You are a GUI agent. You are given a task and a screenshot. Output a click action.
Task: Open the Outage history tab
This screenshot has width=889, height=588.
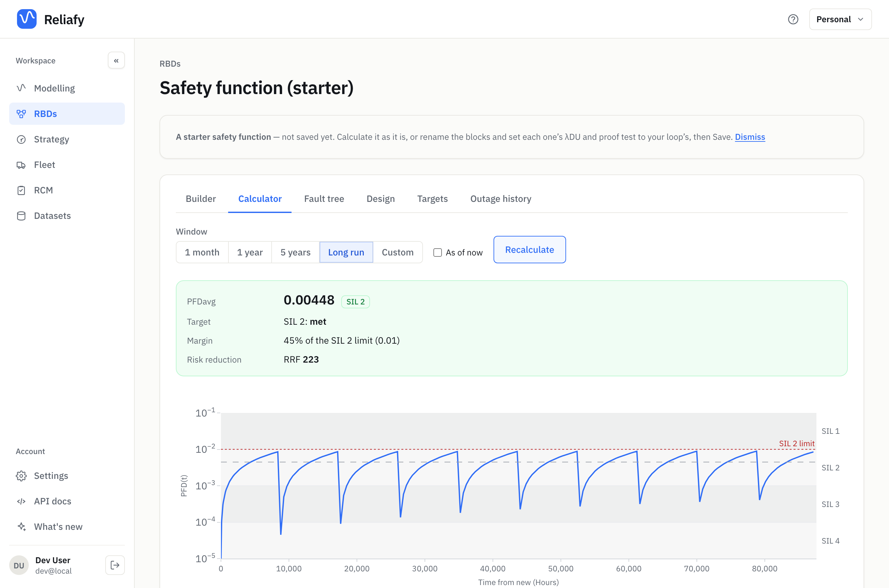[x=501, y=199]
